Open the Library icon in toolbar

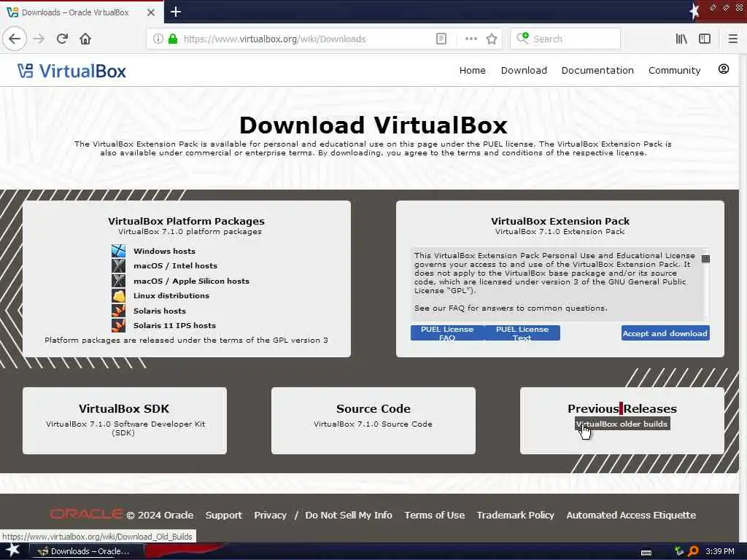tap(681, 39)
